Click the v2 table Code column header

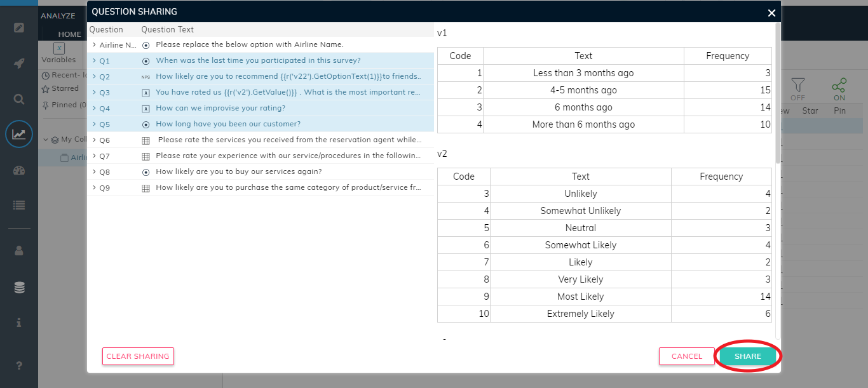pos(464,177)
